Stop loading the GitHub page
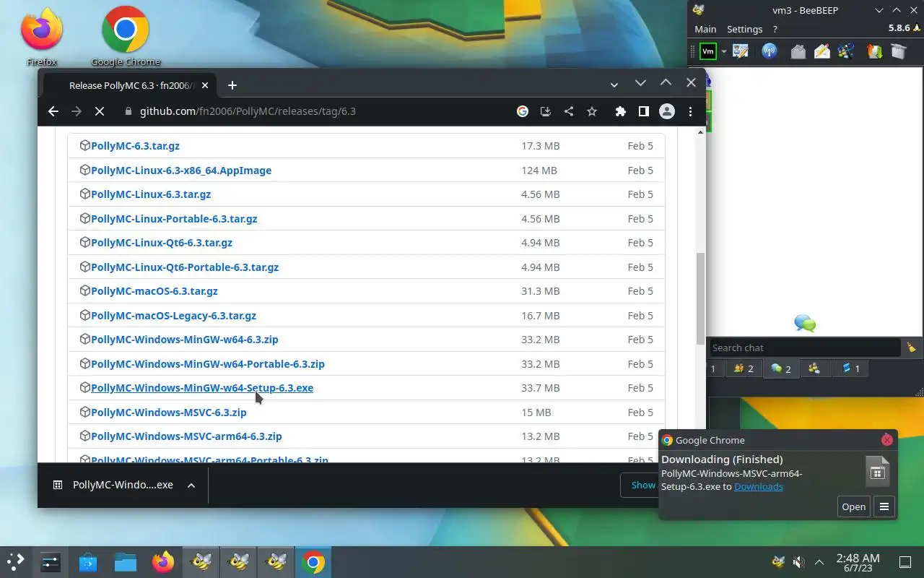Image resolution: width=924 pixels, height=578 pixels. tap(100, 111)
